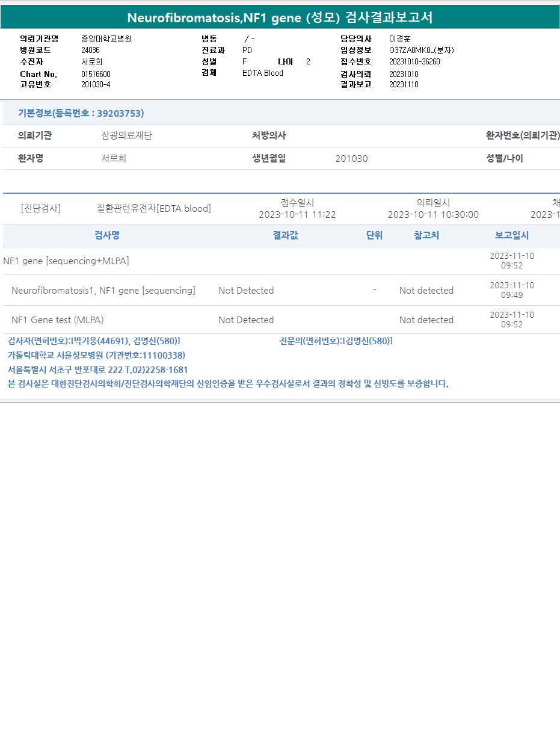Click report time '2023-11-10 09:49'
Screen dimensions: 560x742
(512, 290)
